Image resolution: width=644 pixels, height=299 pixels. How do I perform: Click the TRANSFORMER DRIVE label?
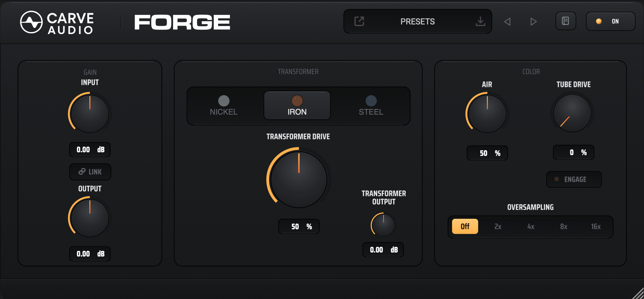[x=298, y=137]
